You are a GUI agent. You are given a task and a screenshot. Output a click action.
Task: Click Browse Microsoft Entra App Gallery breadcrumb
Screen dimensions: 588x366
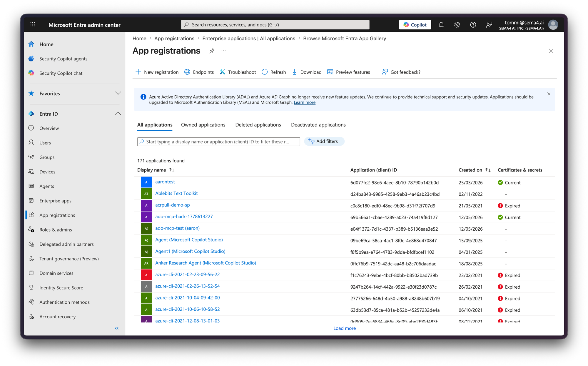[345, 39]
